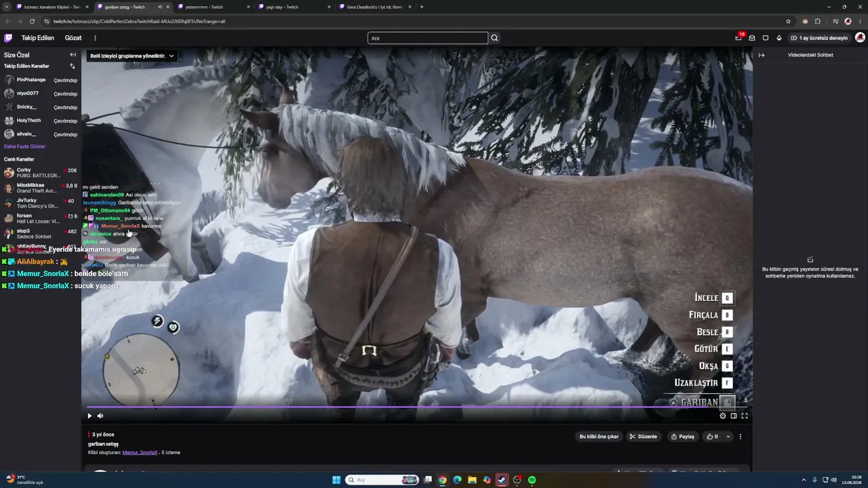
Task: Collapse the Size Özel sidebar
Action: [x=73, y=55]
